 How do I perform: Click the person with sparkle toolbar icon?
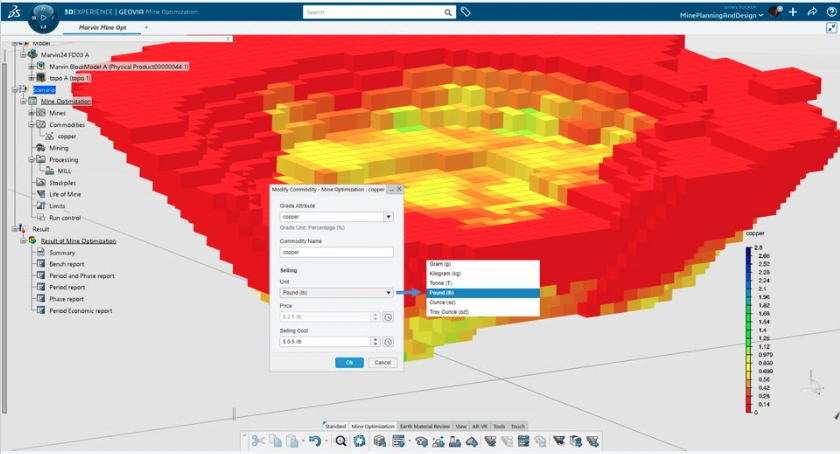coord(438,441)
